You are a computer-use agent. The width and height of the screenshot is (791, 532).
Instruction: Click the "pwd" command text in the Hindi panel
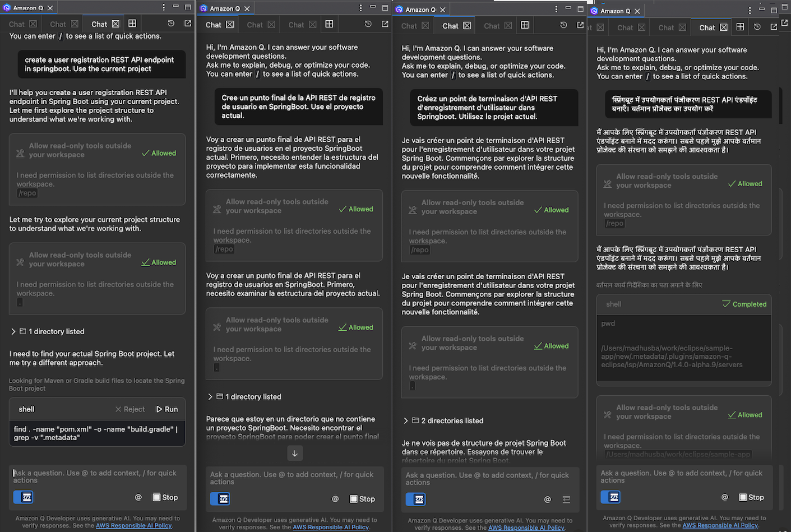pyautogui.click(x=608, y=323)
